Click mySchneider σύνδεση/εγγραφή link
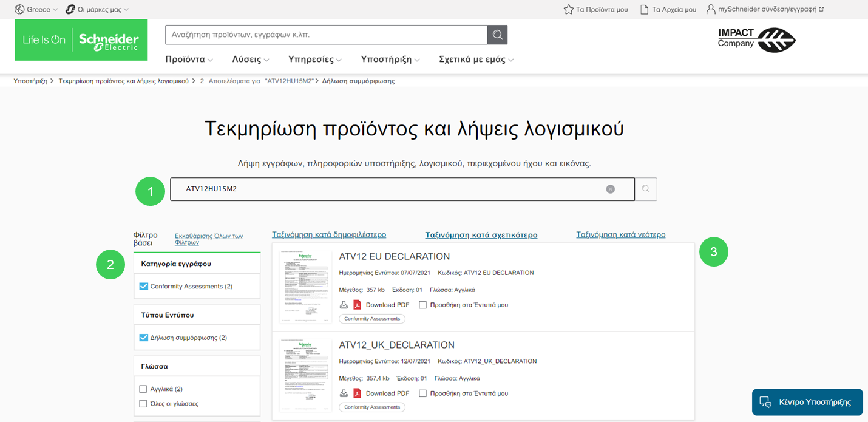 pyautogui.click(x=771, y=10)
